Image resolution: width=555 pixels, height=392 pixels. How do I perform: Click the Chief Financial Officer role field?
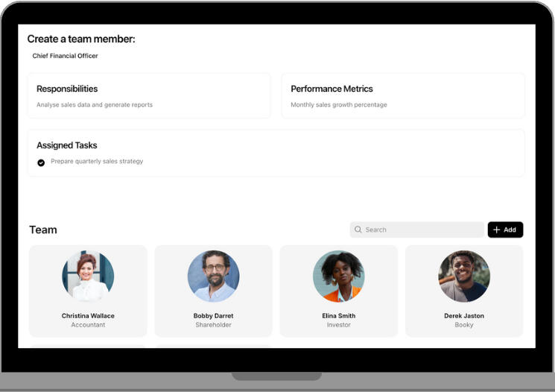[x=65, y=56]
